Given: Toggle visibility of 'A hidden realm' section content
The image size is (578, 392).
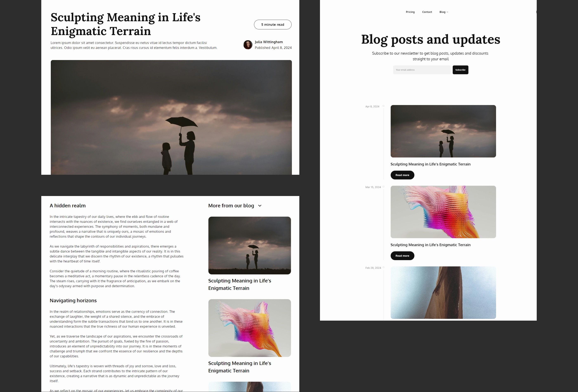Looking at the screenshot, I should pos(67,206).
